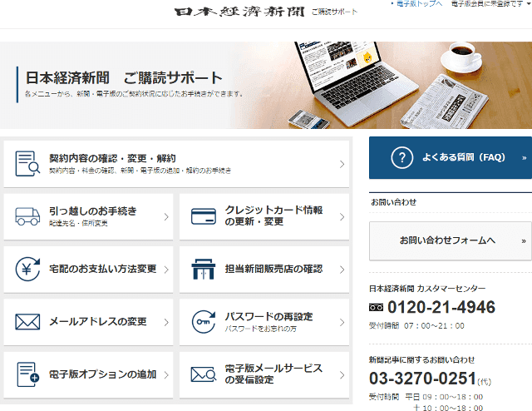Click the document-plus icon for オプションの追加
The height and width of the screenshot is (411, 532).
point(27,374)
